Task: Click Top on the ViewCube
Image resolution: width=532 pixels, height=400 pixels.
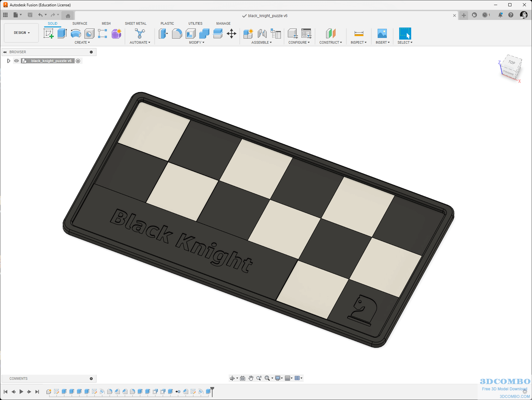Action: [512, 63]
